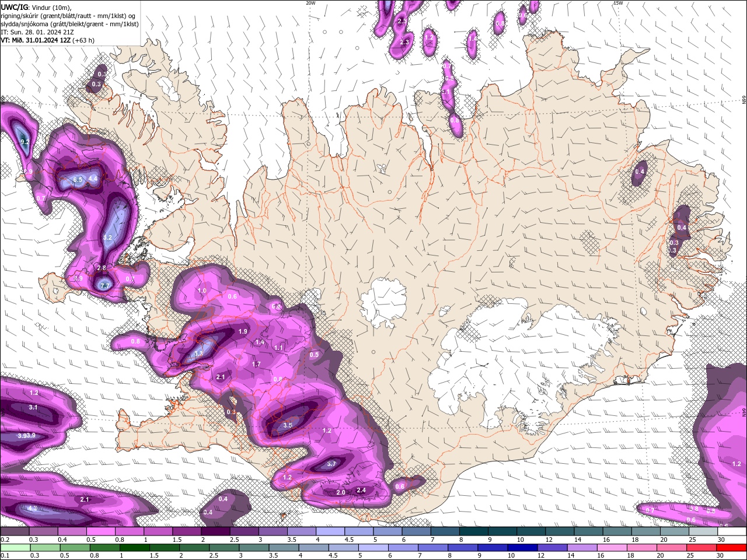The image size is (747, 560).
Task: Select the 'slydda/snjókoma' legend description line
Action: [x=69, y=24]
